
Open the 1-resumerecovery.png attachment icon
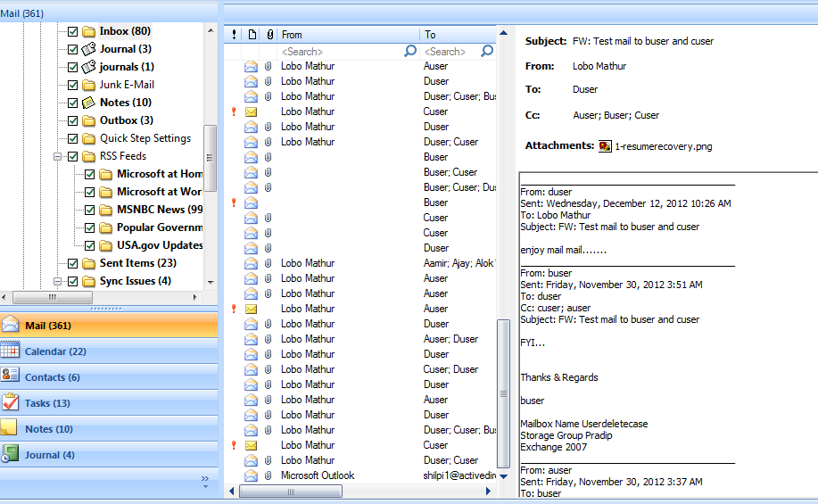[605, 146]
